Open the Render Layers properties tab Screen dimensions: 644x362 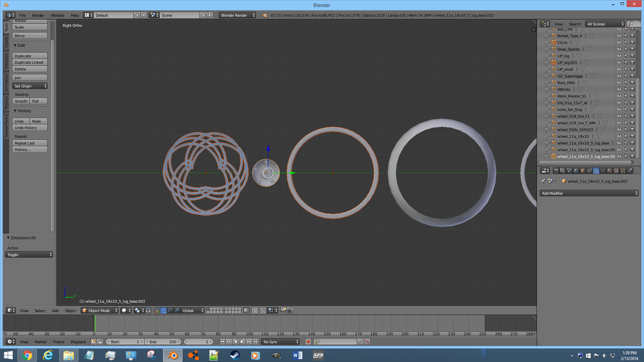(x=563, y=171)
